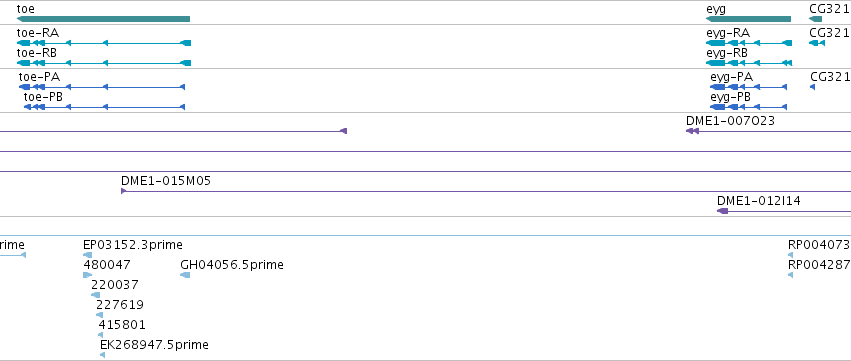Click the toe-RA transcript glyph
This screenshot has height=361, width=851.
pyautogui.click(x=104, y=43)
